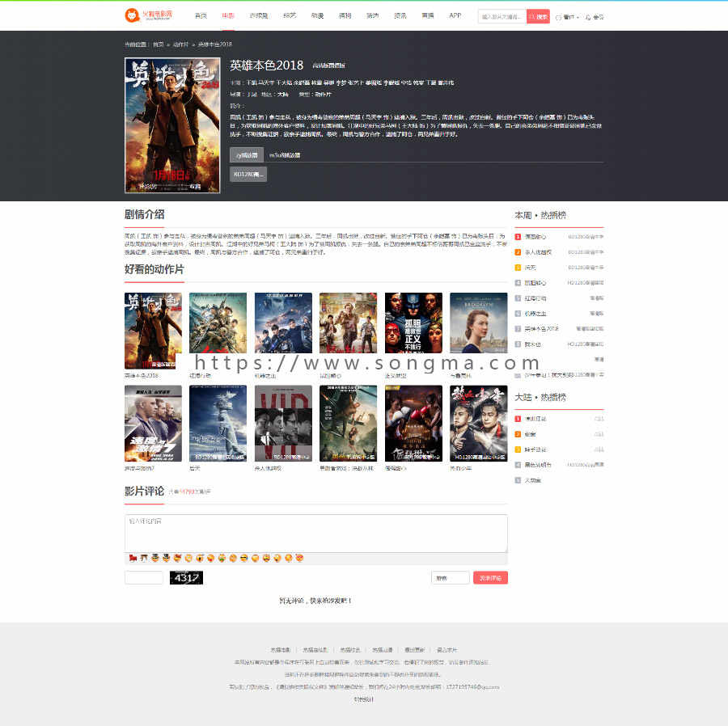Click rank 3 badge in 本周·热播榜
728x726 pixels.
518,268
